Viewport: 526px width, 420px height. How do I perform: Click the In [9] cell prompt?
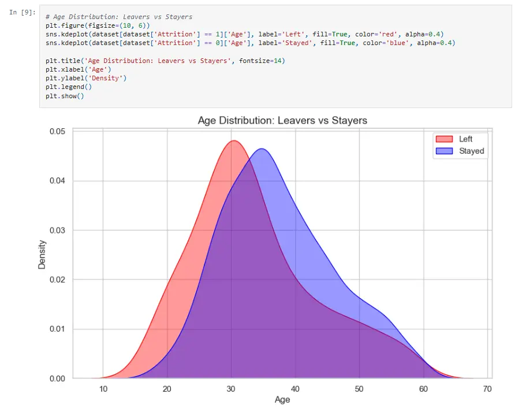(x=22, y=13)
